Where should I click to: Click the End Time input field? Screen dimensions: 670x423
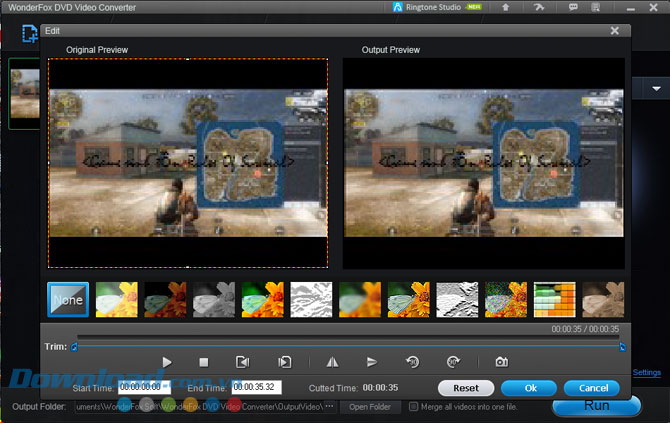257,387
